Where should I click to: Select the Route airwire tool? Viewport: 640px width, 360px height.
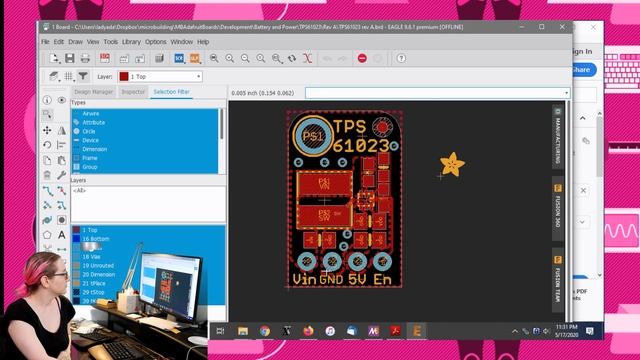click(47, 191)
